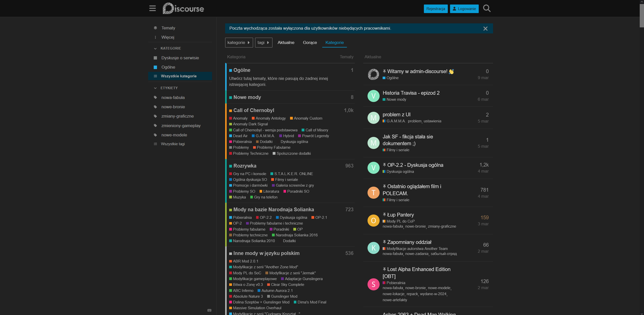Open the OP-2.2 subcategory link
This screenshot has height=315, width=644.
pyautogui.click(x=265, y=218)
